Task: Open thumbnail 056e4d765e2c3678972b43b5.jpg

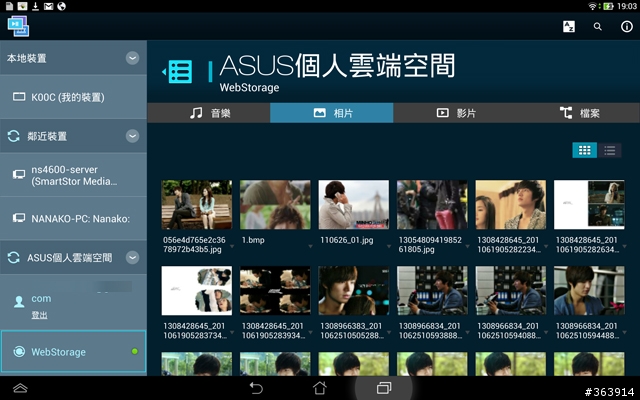Action: (197, 204)
